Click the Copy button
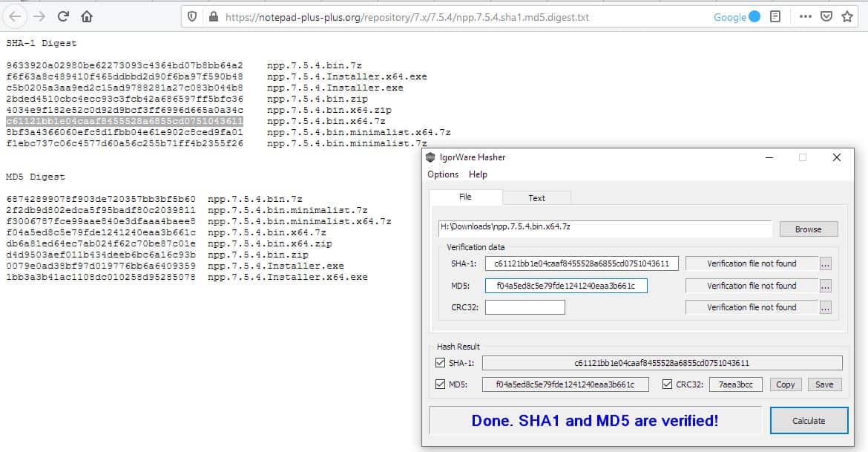Screen dimensions: 868x452 pos(786,384)
